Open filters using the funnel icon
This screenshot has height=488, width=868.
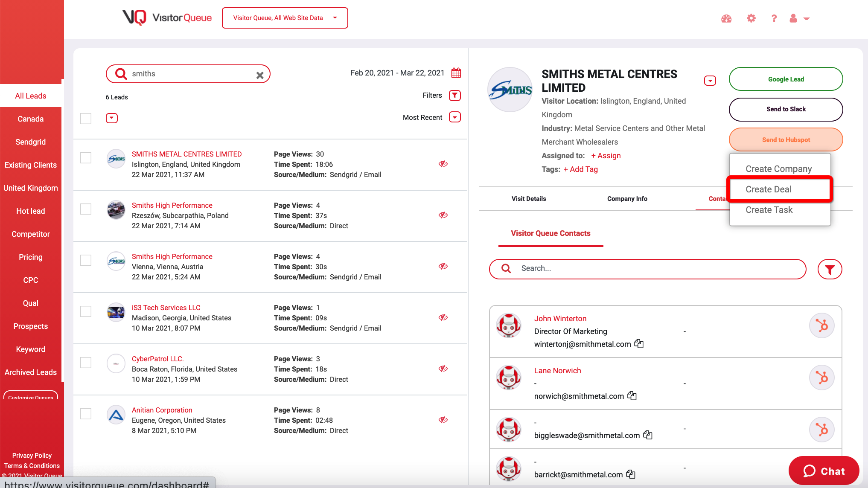pyautogui.click(x=455, y=95)
